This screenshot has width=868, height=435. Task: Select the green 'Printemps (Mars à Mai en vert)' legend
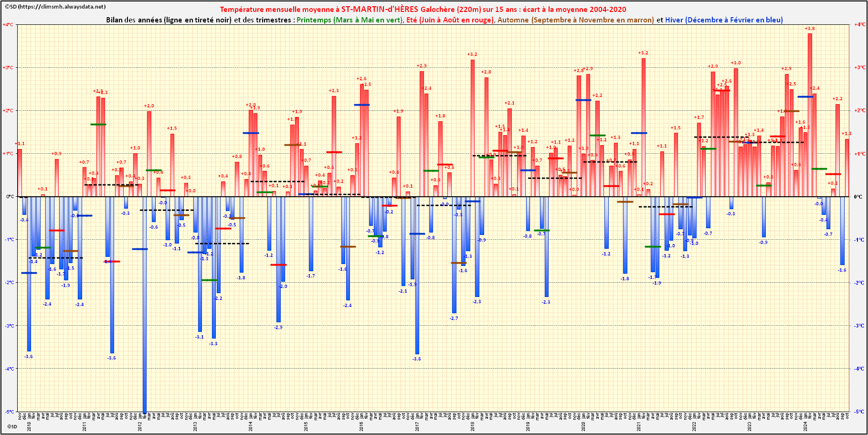click(349, 20)
